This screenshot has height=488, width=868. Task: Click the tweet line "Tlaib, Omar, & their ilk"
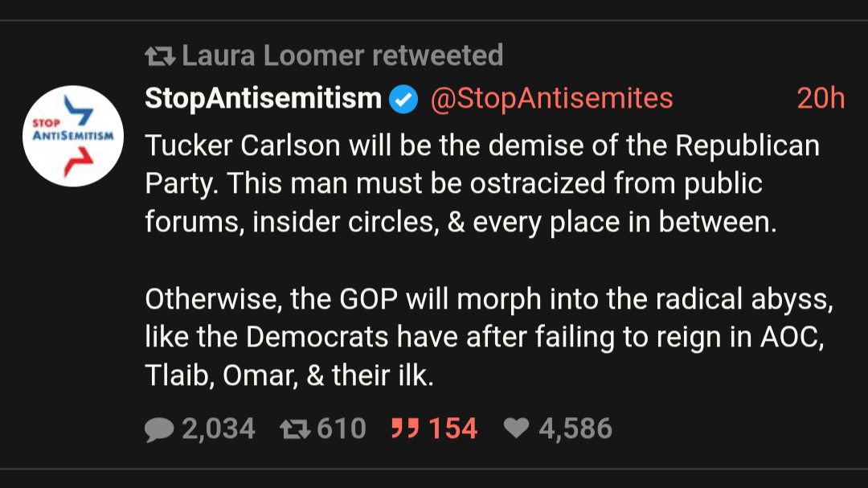289,375
